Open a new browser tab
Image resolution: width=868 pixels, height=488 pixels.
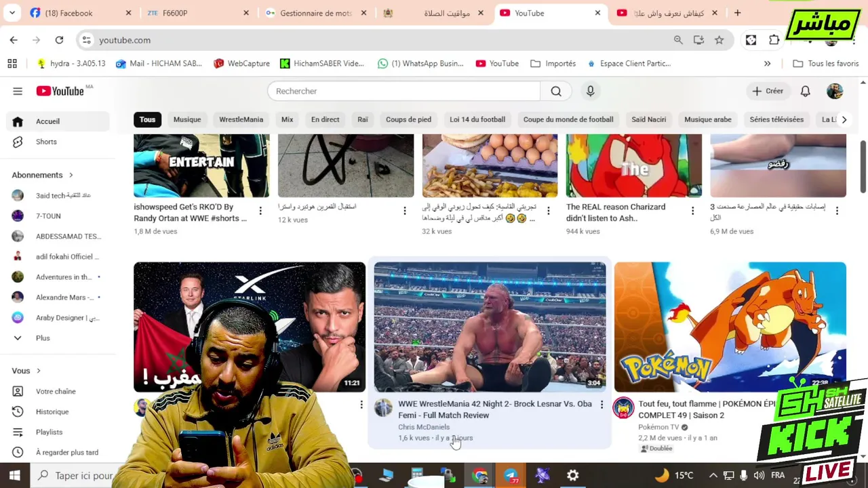click(x=737, y=13)
